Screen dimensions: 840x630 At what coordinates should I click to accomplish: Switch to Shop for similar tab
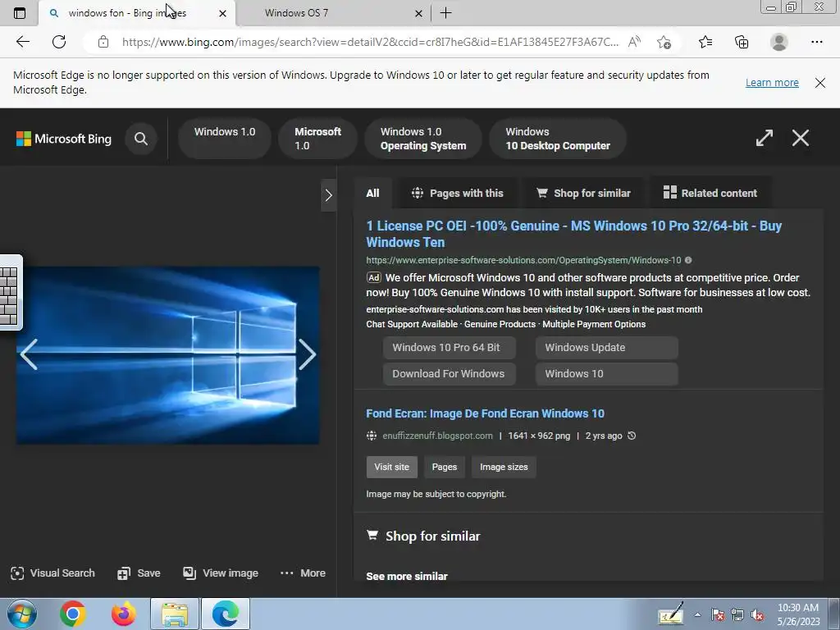(583, 194)
